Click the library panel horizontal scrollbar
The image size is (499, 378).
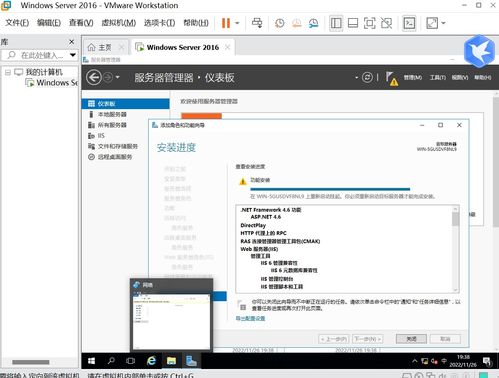coord(31,362)
